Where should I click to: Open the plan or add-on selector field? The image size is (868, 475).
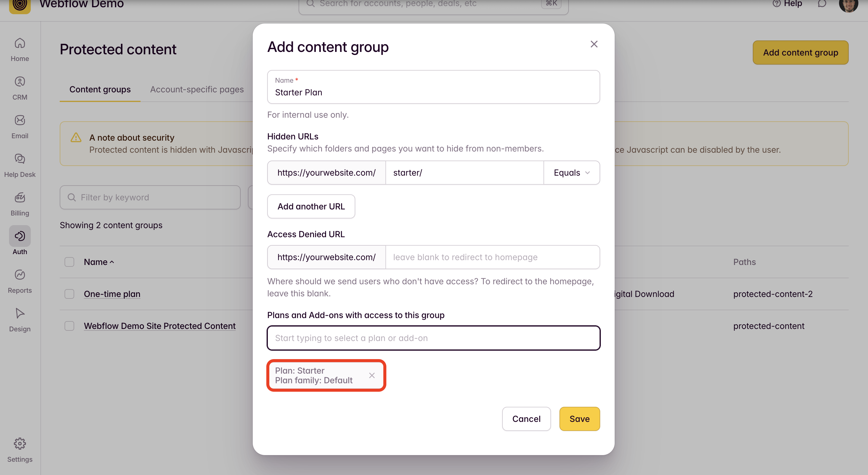433,338
